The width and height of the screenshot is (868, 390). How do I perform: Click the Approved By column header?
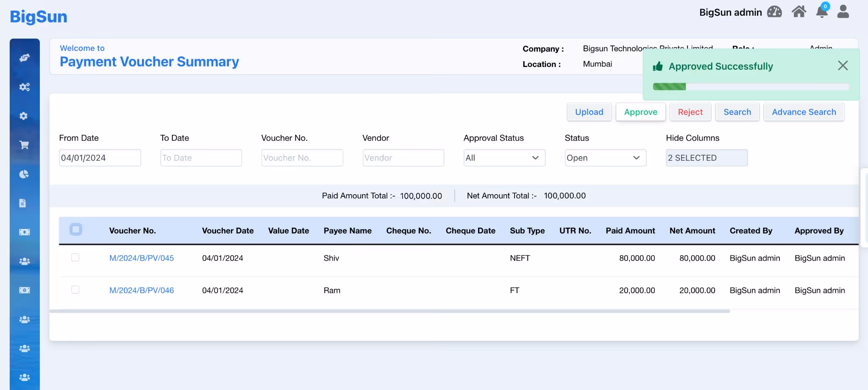pos(819,231)
